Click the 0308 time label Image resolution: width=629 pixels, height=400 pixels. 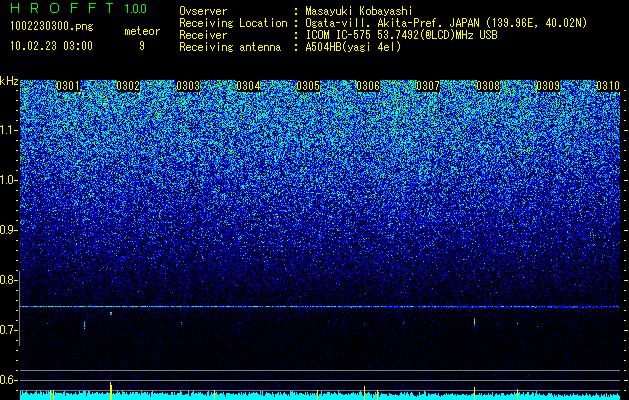tap(488, 86)
